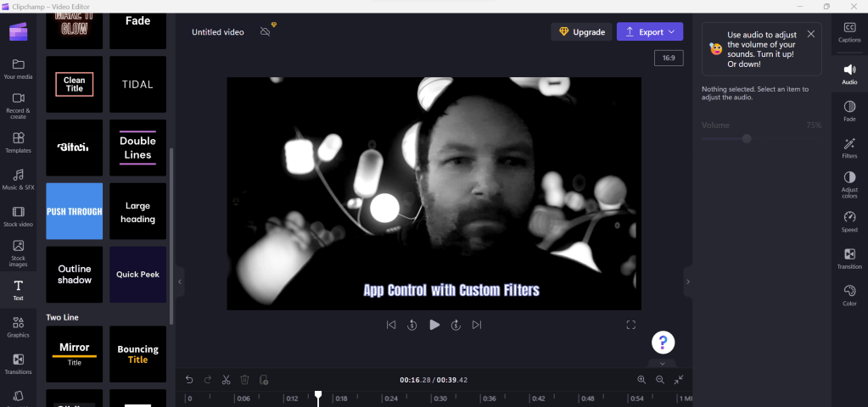
Task: Open the Filters panel
Action: coord(849,148)
